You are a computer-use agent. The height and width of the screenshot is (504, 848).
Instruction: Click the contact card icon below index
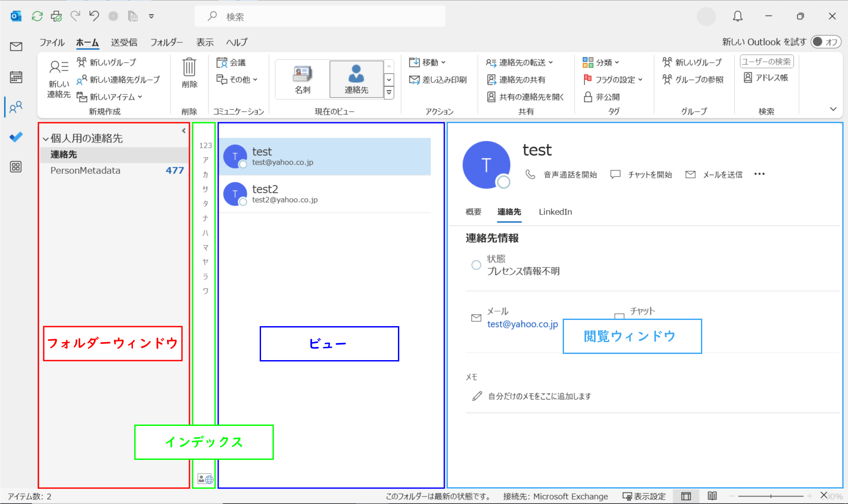205,479
